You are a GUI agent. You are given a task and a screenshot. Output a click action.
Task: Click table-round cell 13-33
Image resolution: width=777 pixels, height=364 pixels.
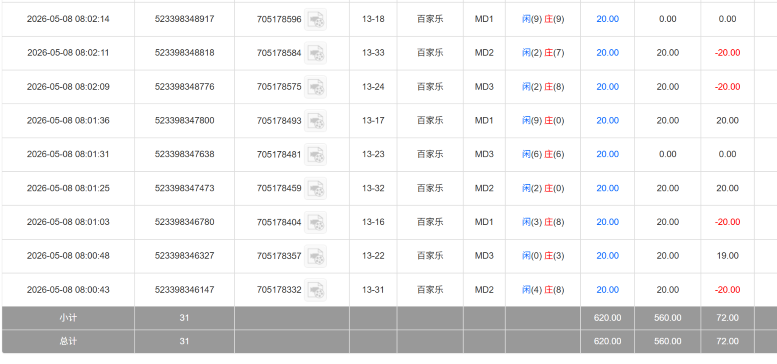[373, 52]
